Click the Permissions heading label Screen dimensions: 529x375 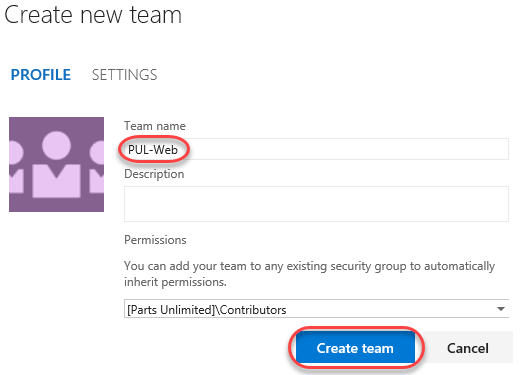pos(155,240)
